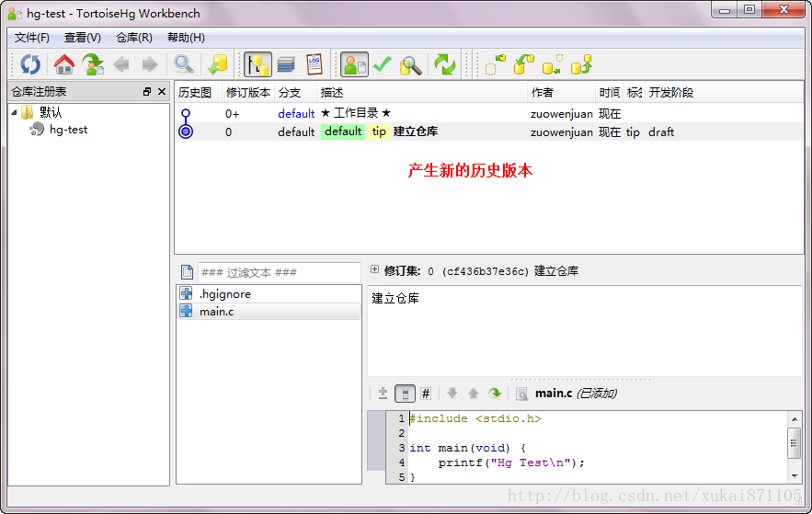This screenshot has width=812, height=514.
Task: Show the patch queue stacked layers icon
Action: click(x=286, y=64)
